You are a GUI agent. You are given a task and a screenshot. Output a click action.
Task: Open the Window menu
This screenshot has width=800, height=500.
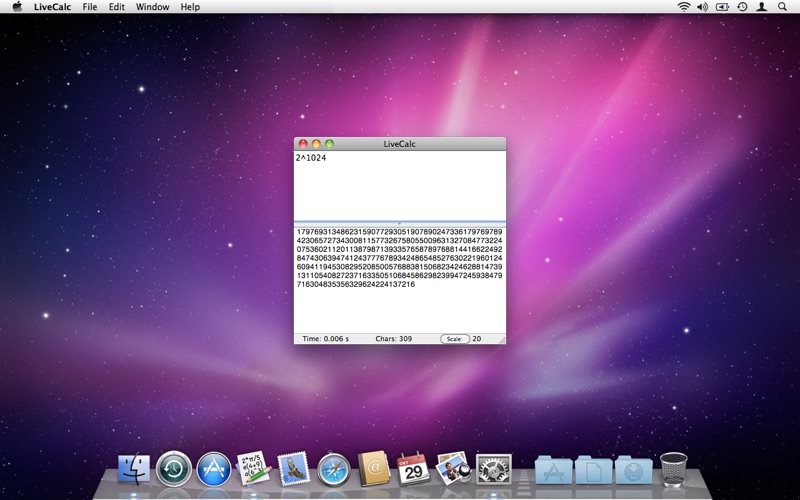(153, 7)
